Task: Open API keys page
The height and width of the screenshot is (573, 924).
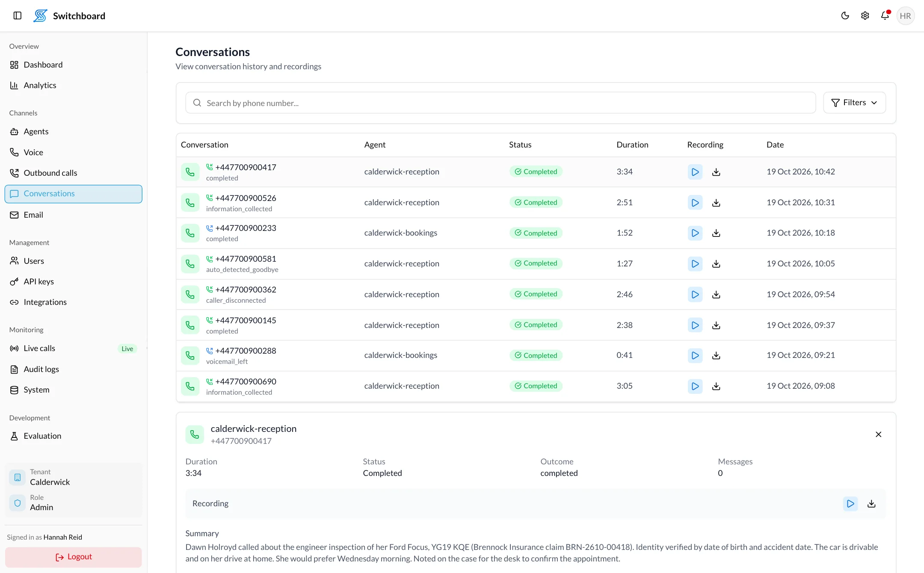Action: pos(73,281)
